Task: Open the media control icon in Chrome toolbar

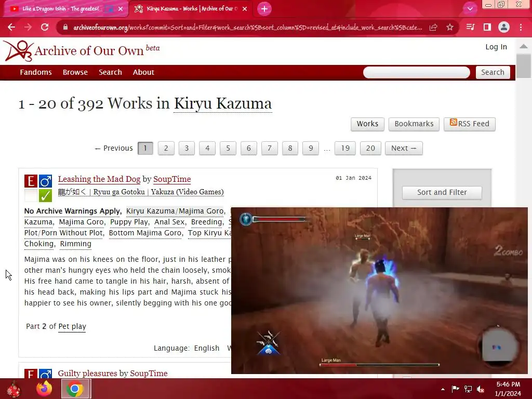Action: coord(470,27)
